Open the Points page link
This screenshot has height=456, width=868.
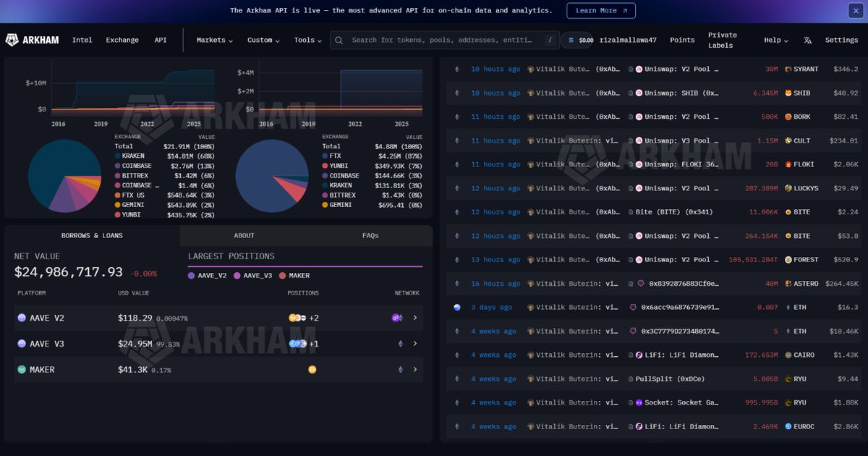682,41
